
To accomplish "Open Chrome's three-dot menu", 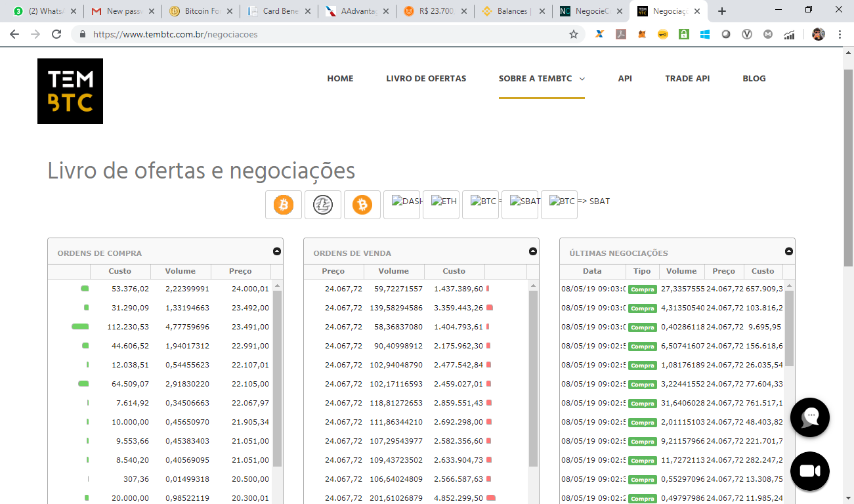I will (x=840, y=34).
